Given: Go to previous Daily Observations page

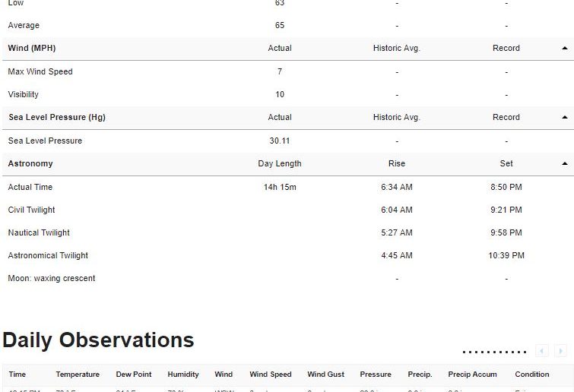Looking at the screenshot, I should coord(542,351).
